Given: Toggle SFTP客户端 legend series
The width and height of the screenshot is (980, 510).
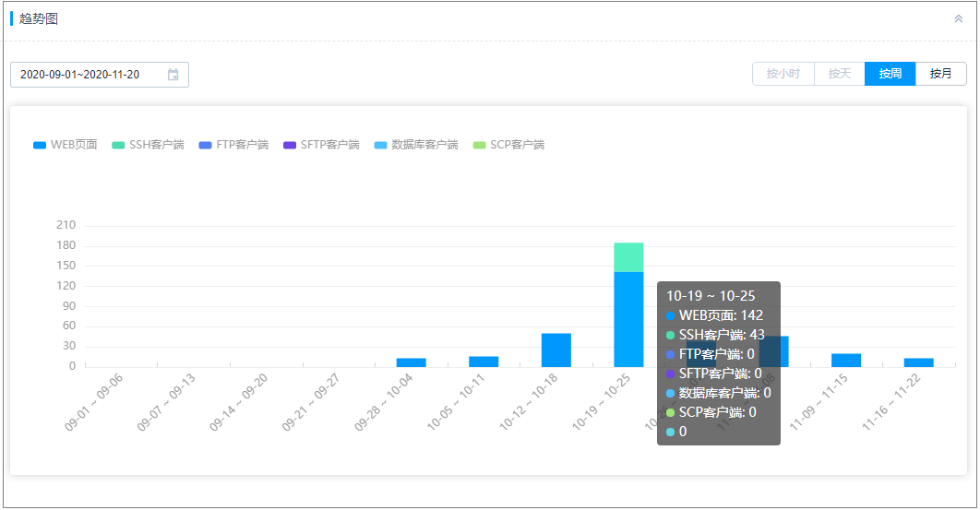Looking at the screenshot, I should click(321, 145).
